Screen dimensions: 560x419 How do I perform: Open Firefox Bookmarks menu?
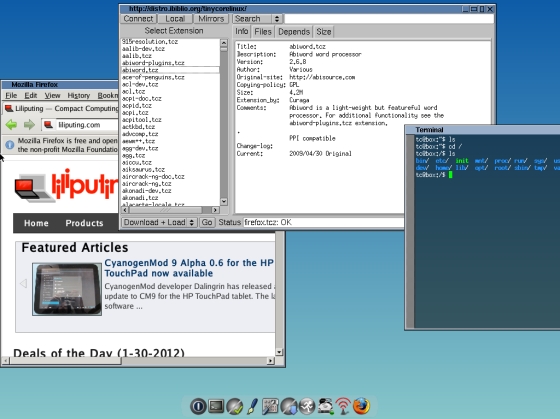107,95
